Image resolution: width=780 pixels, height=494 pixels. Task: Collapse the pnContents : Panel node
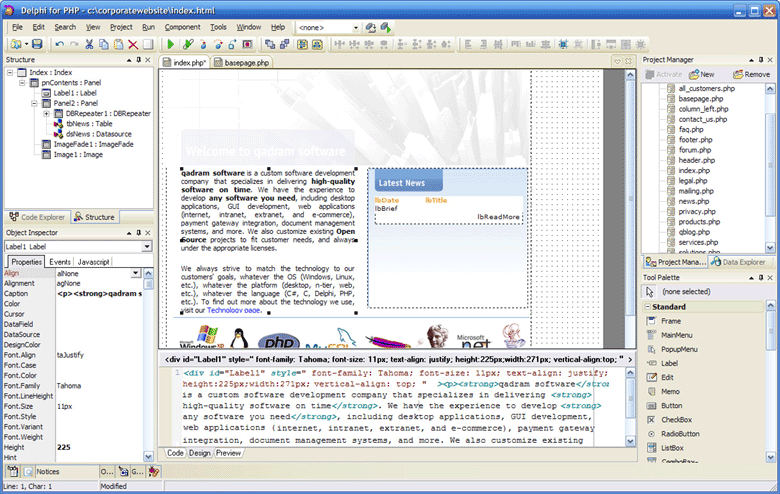click(x=22, y=83)
